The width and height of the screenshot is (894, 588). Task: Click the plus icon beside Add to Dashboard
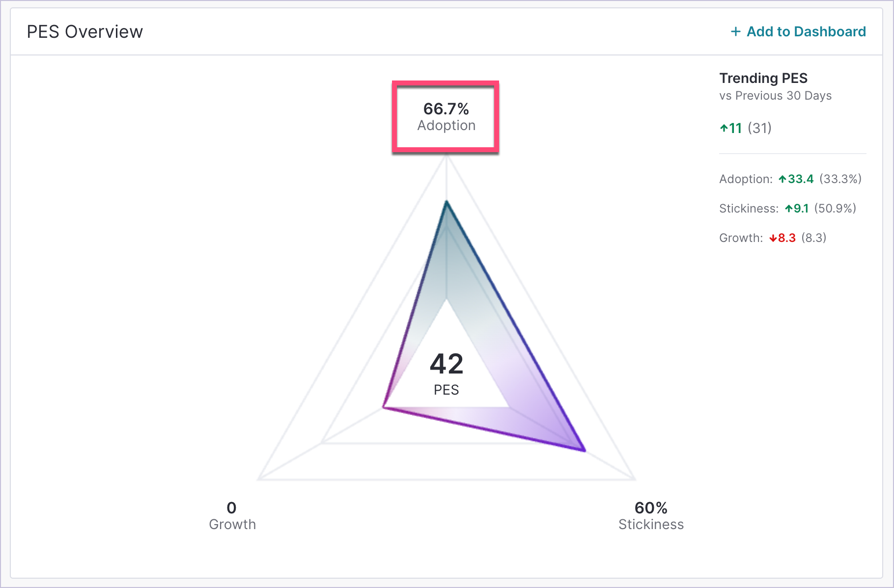coord(735,32)
